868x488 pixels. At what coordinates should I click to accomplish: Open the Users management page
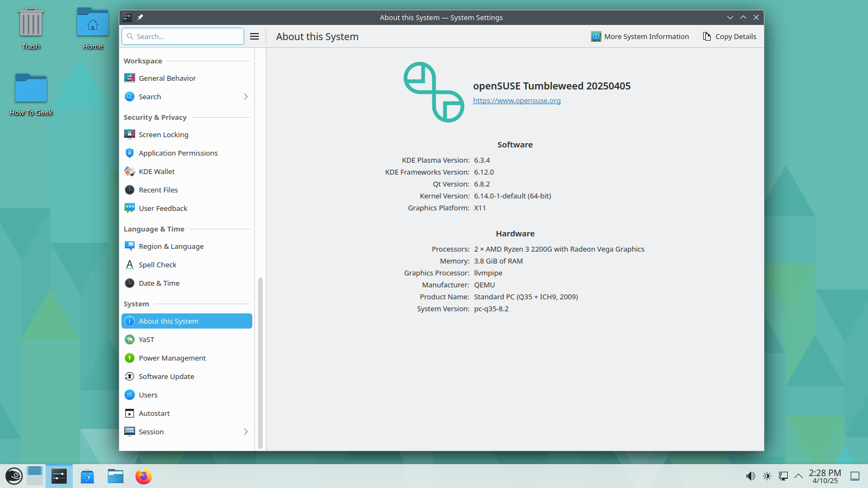tap(148, 395)
